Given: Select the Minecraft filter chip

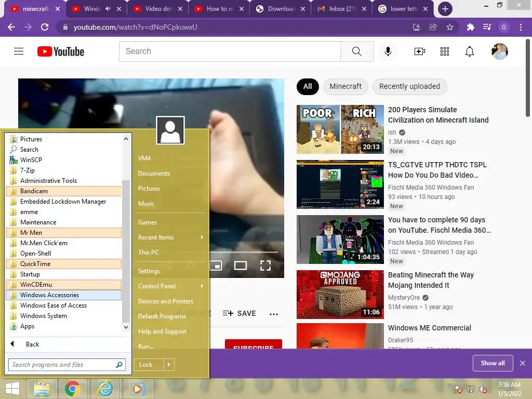Looking at the screenshot, I should pos(345,87).
